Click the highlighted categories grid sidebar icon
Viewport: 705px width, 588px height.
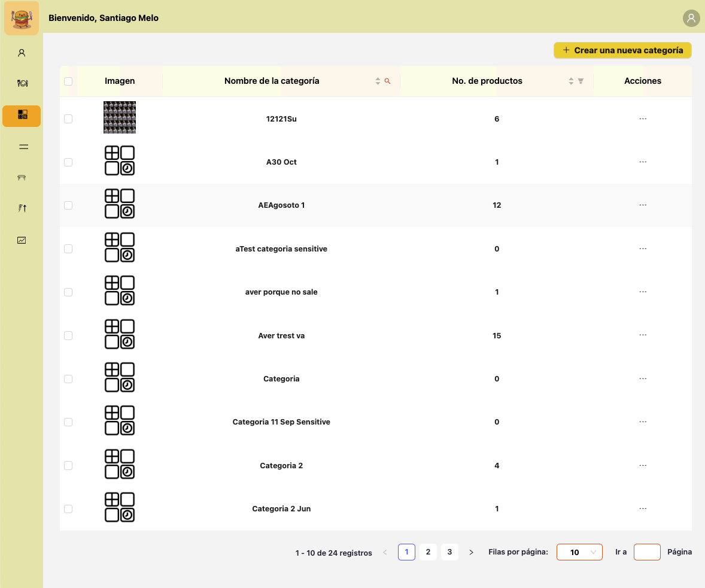coord(22,116)
